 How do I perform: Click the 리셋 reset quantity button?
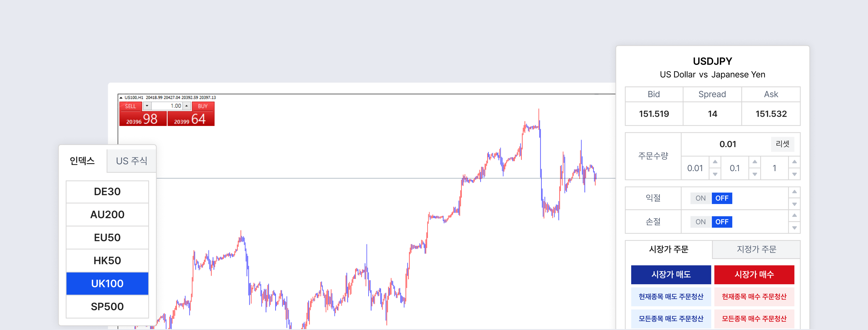pos(782,144)
